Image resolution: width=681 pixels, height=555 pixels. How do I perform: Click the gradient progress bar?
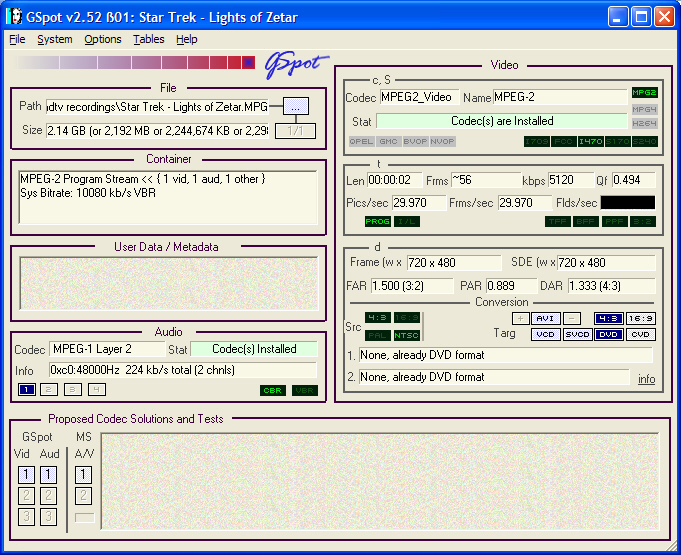(x=136, y=63)
